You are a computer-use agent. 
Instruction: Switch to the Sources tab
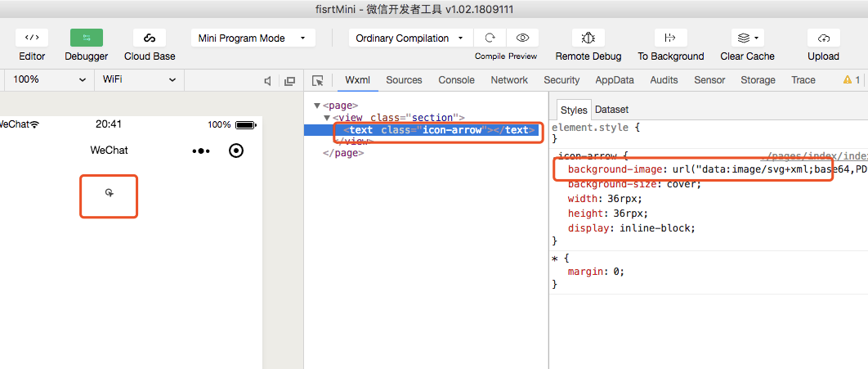(x=404, y=80)
